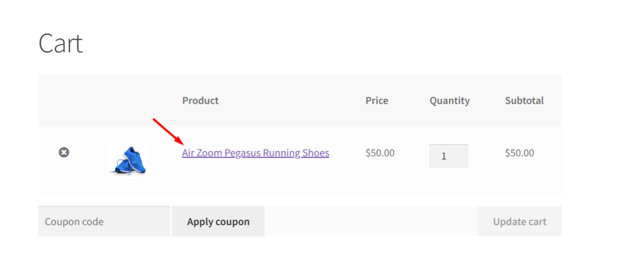Click the Quantity column header
Screen dimensions: 644x263
449,101
